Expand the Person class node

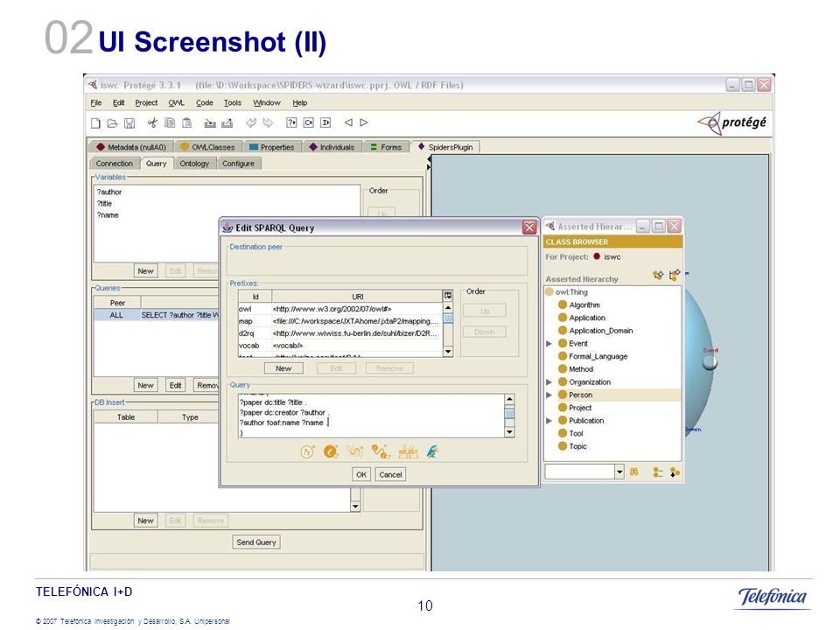[x=549, y=395]
